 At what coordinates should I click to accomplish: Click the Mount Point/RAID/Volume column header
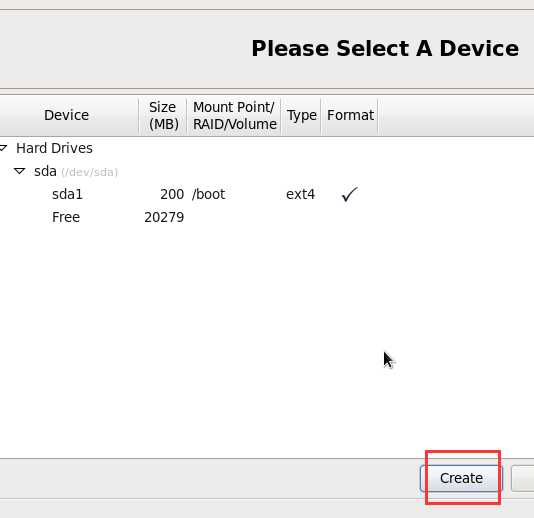[234, 115]
